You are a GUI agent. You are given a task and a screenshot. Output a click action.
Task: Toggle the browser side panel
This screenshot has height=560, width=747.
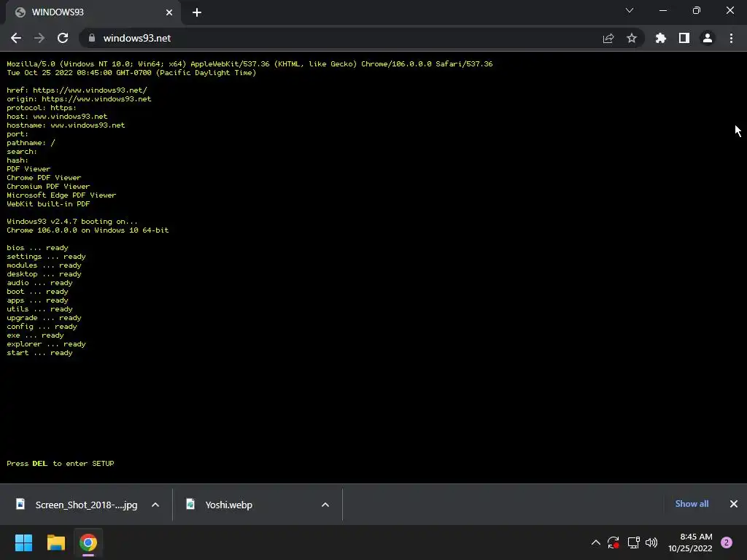[x=684, y=38]
